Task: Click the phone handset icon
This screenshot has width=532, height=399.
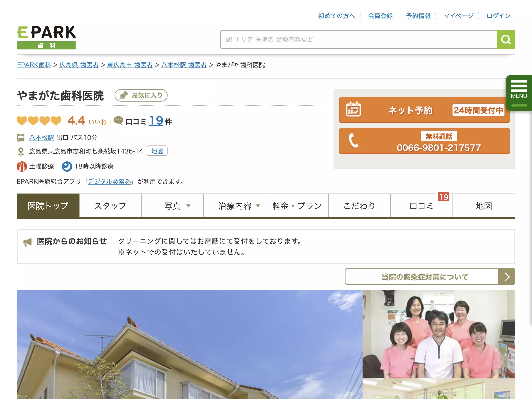Action: pyautogui.click(x=353, y=140)
